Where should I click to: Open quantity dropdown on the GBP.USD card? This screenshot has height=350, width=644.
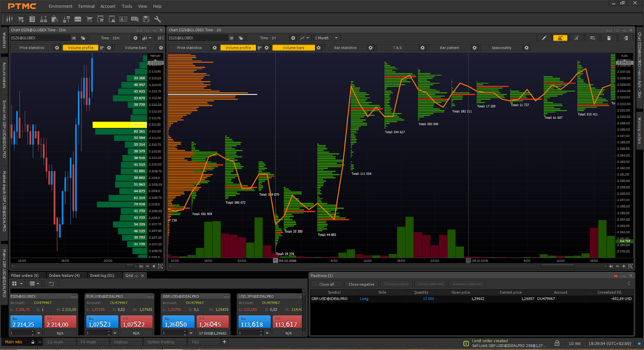point(191,333)
